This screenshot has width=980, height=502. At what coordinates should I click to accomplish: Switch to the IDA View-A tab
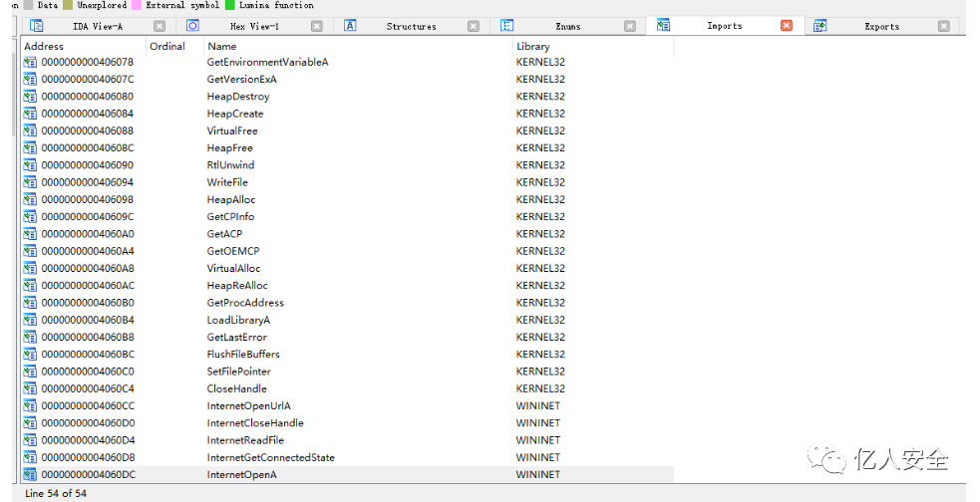[98, 26]
